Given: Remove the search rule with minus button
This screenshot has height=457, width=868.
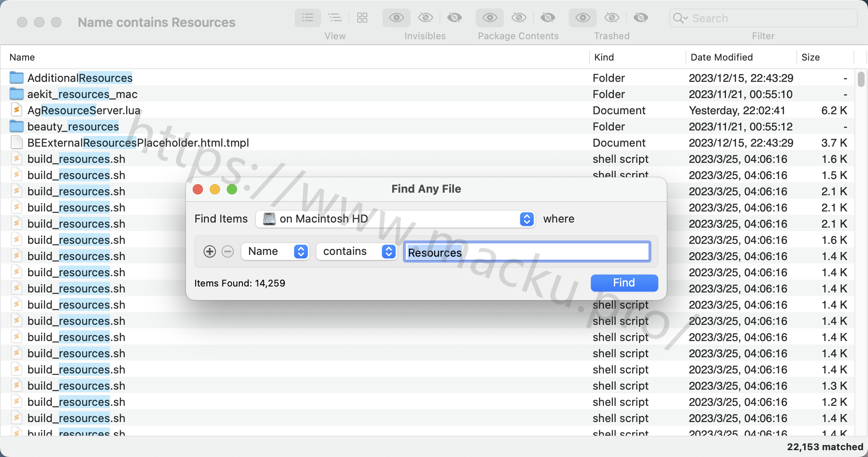Looking at the screenshot, I should [x=228, y=252].
